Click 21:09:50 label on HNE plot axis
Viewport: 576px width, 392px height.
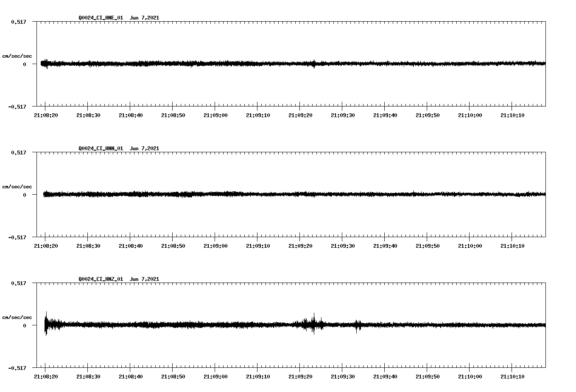coord(428,115)
